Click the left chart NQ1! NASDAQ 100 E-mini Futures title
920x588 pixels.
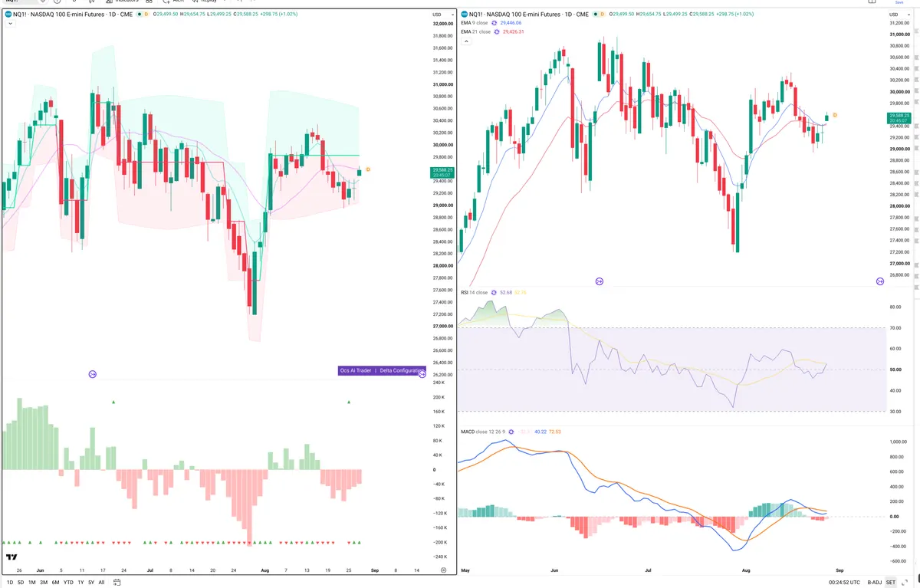tap(73, 15)
